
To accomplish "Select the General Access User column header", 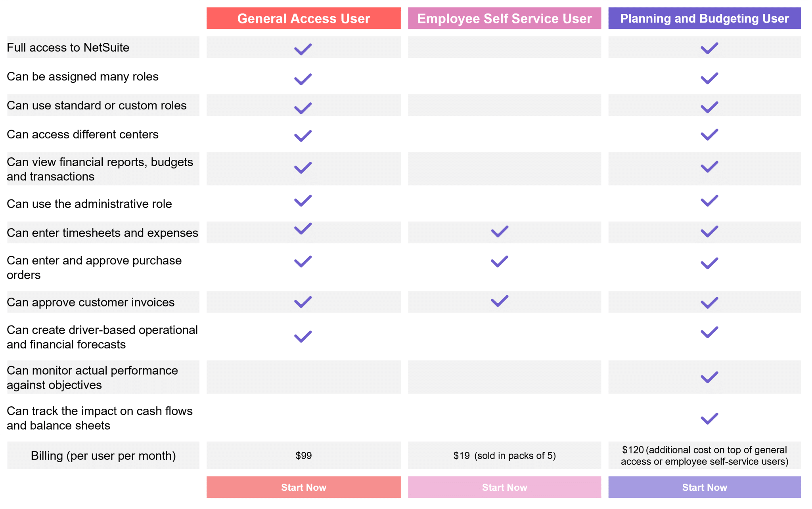I will point(303,18).
